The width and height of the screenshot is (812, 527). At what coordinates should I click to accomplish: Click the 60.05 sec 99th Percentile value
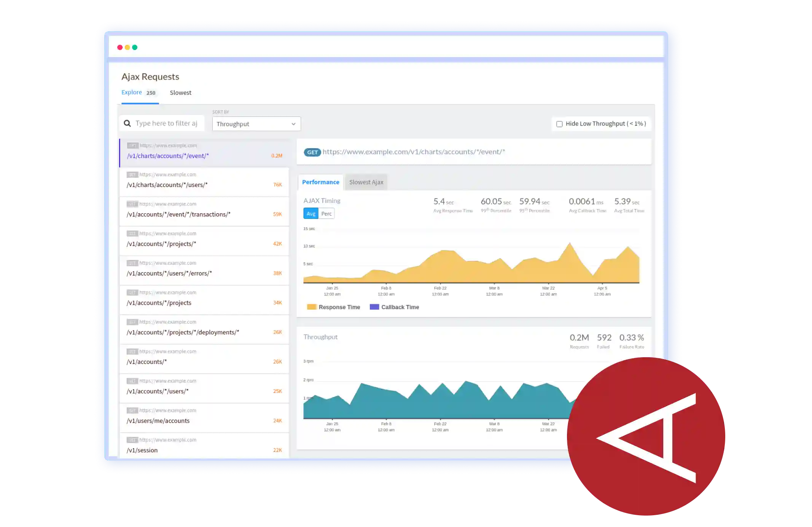[x=496, y=201]
